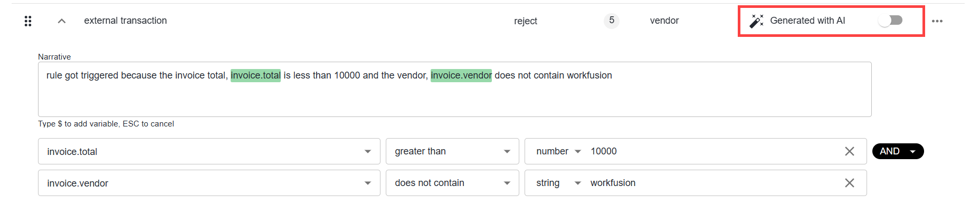This screenshot has width=980, height=215.
Task: Change the string type selector
Action: point(558,183)
